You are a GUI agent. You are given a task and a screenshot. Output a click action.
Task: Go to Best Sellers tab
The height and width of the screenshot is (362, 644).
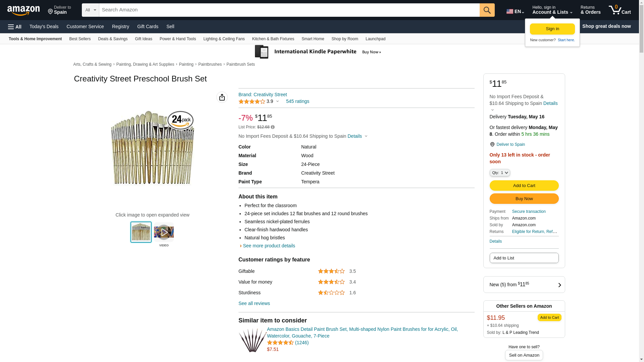click(80, 39)
